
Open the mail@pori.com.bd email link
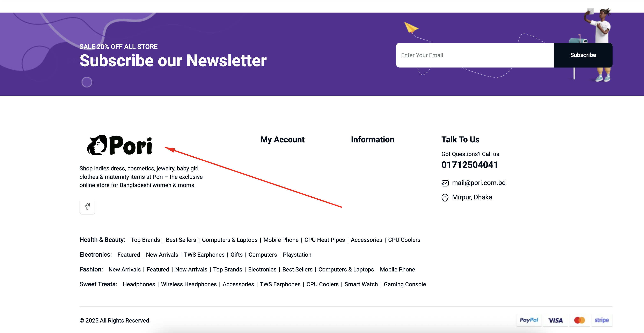(x=478, y=183)
